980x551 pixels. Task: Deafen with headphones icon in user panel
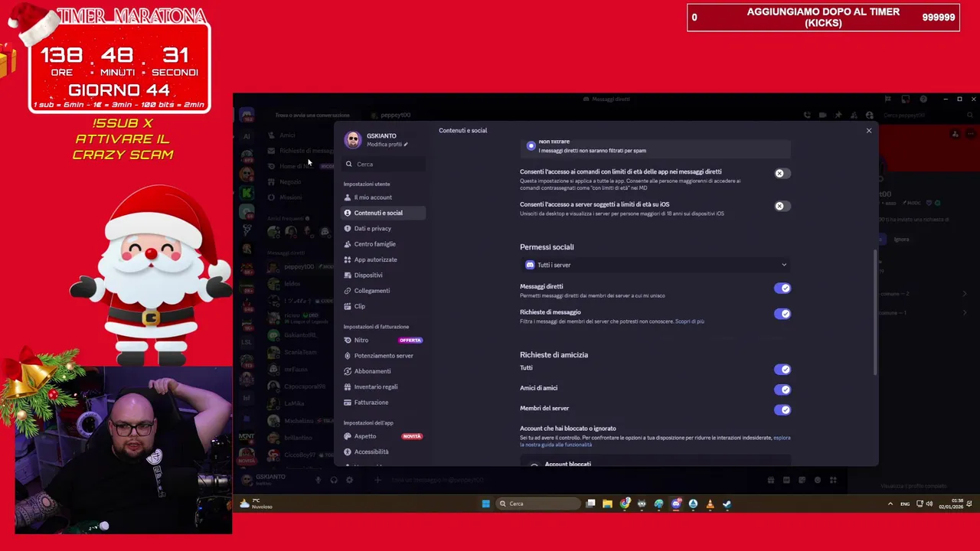click(334, 480)
